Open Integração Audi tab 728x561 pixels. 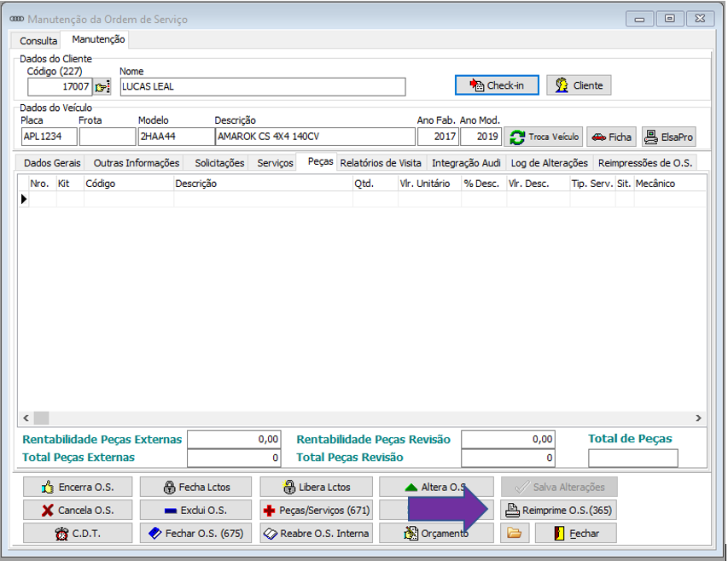point(466,163)
